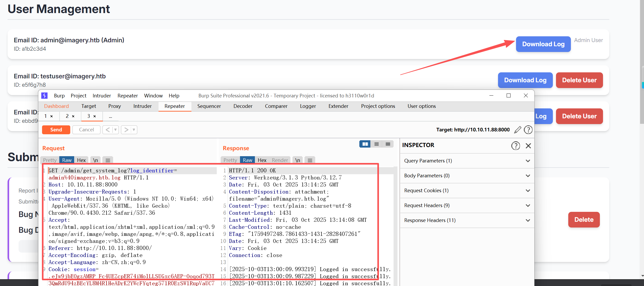The height and width of the screenshot is (286, 644).
Task: Switch to top-bottom stacked layout view
Action: [x=376, y=144]
